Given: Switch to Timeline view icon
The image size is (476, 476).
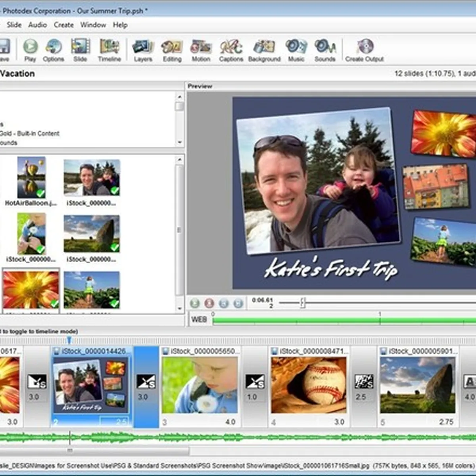Looking at the screenshot, I should point(109,47).
